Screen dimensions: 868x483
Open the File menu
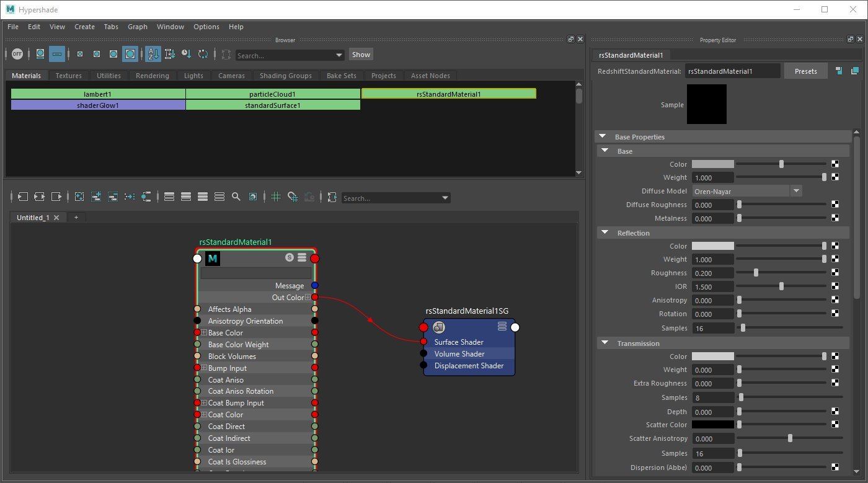pos(13,27)
